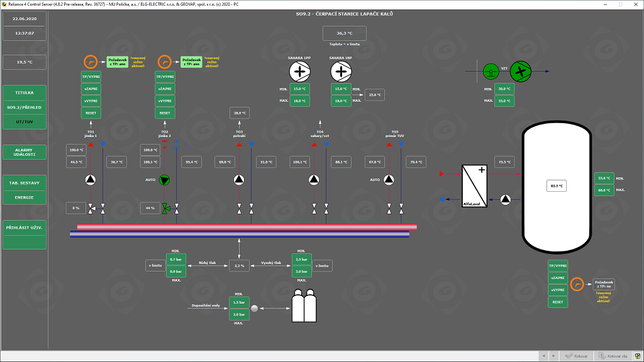Click the green TO2 jímka 2 pump icon
644x362 pixels.
(x=165, y=180)
